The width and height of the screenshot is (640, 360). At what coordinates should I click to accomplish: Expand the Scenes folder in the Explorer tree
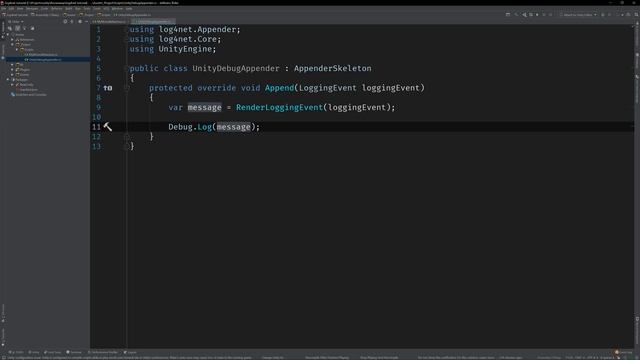point(12,75)
